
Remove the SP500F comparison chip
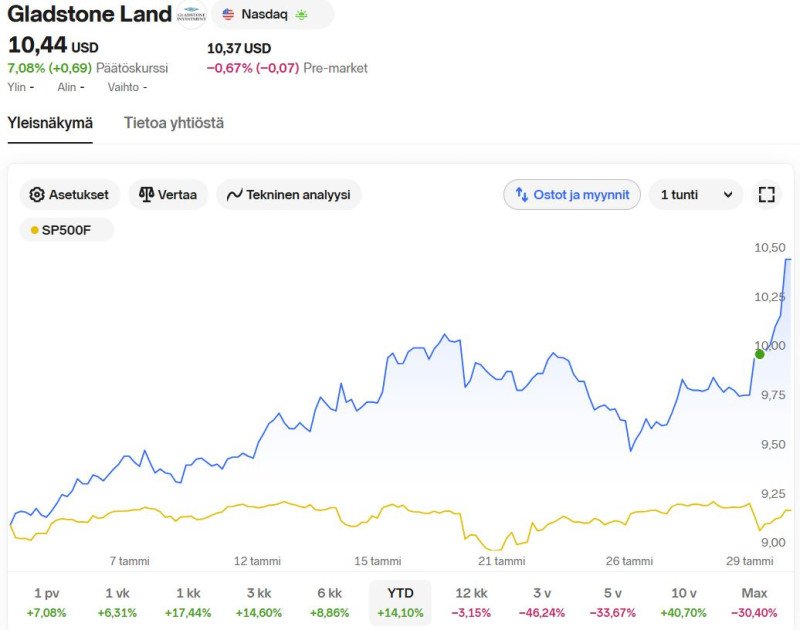[x=67, y=230]
